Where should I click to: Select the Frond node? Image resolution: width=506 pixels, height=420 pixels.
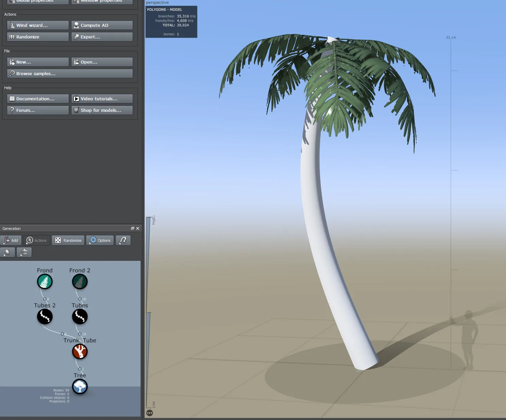pos(45,282)
